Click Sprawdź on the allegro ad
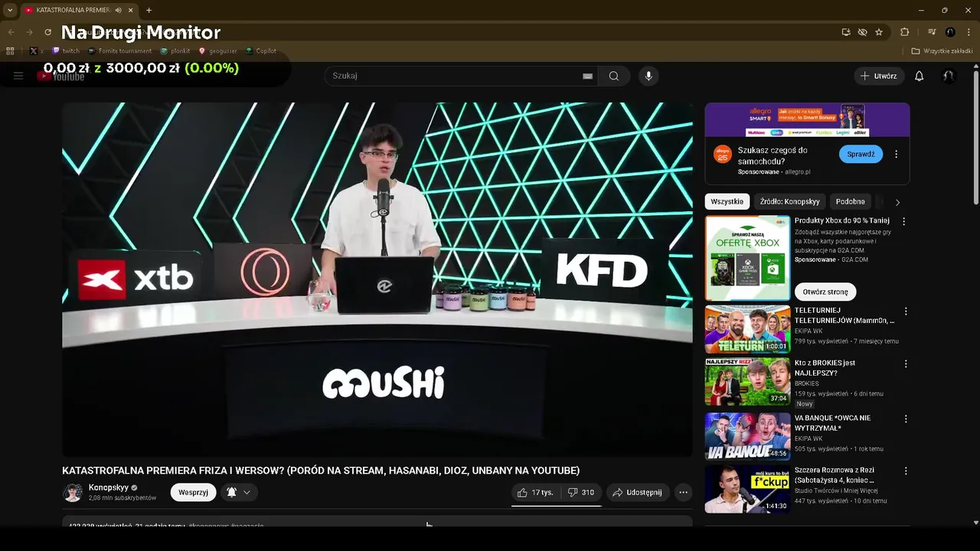 tap(861, 154)
